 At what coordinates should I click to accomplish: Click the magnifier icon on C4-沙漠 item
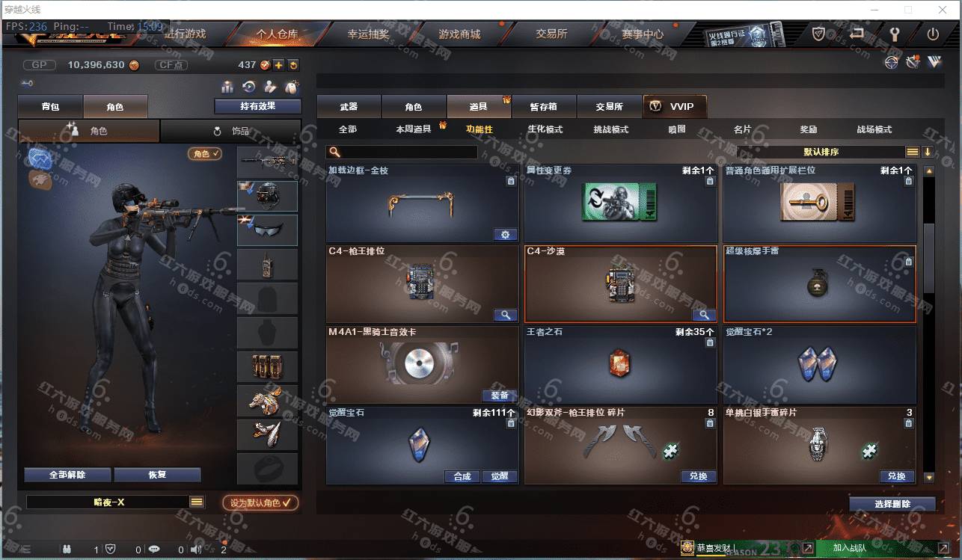pos(703,315)
